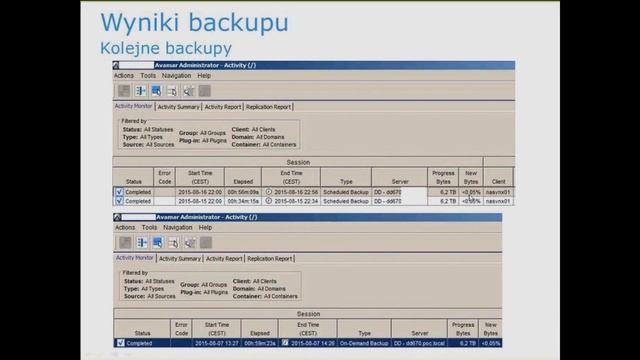Select the elapsed cell 00h:34m:15s

coord(243,201)
